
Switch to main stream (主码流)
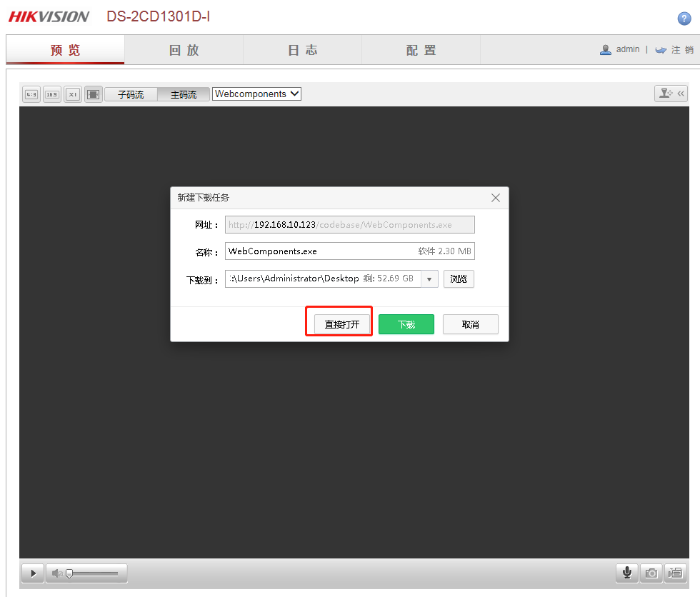tap(184, 94)
